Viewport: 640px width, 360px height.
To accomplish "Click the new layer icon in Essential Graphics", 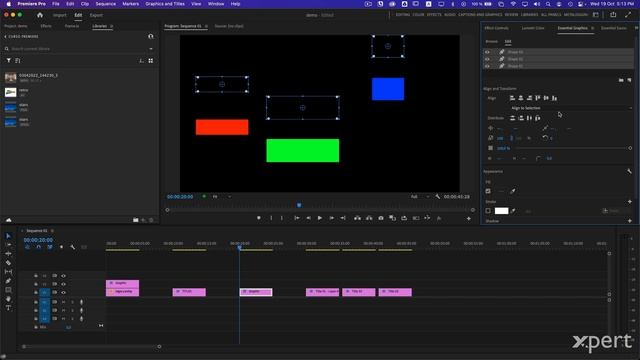I will [x=629, y=80].
